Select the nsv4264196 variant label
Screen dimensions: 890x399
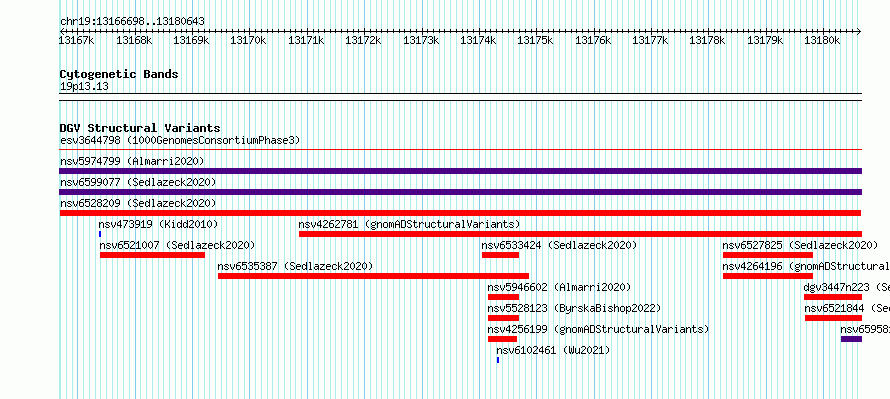point(806,266)
